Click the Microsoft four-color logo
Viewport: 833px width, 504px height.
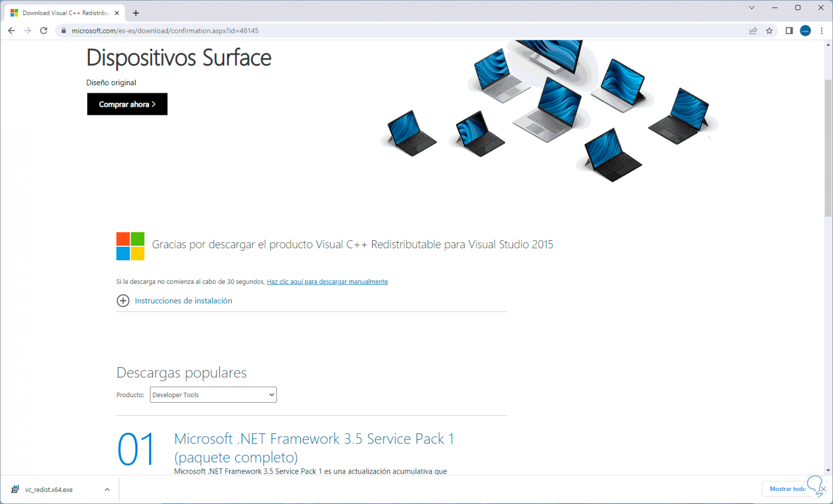click(130, 246)
